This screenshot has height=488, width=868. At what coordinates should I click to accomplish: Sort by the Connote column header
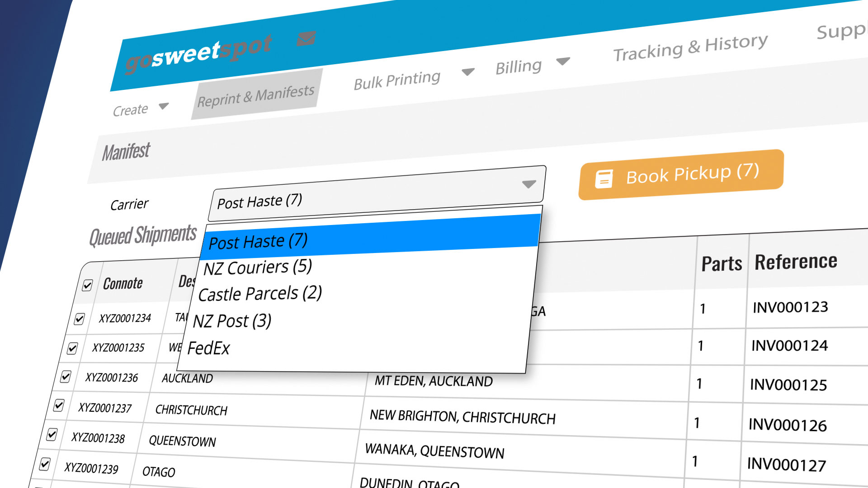[123, 284]
